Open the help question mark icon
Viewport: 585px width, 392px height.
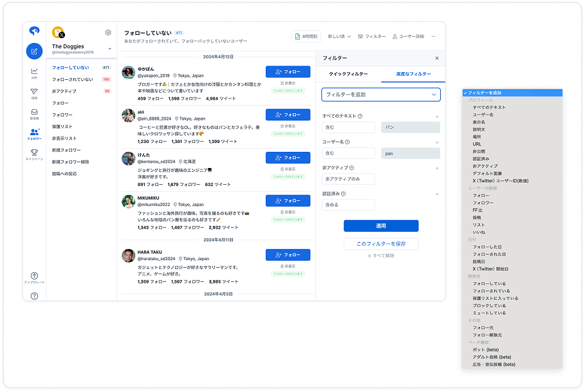(x=34, y=296)
